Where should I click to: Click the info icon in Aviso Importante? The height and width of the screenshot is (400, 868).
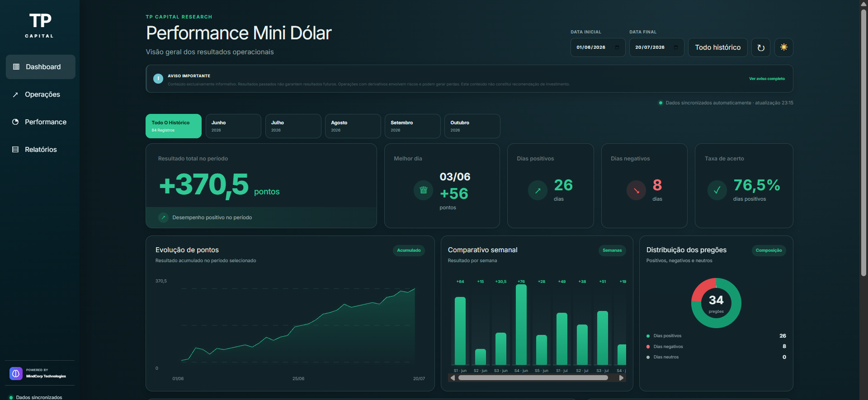point(158,79)
